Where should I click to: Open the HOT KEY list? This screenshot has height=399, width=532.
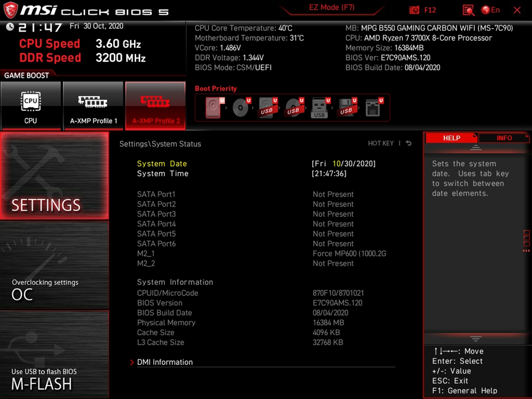click(x=381, y=143)
